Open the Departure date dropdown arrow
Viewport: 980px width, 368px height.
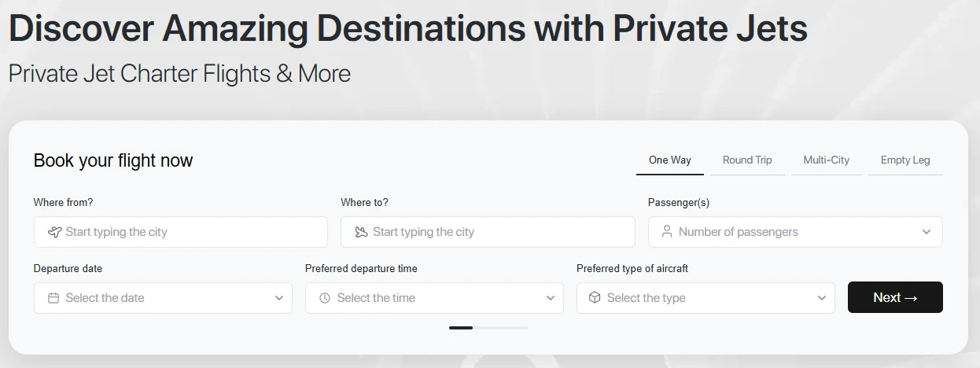coord(279,298)
